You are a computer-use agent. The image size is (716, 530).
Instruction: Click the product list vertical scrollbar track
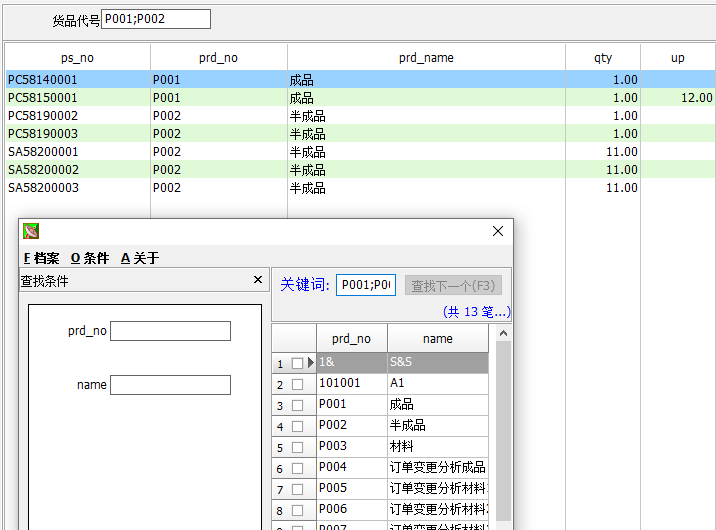tap(503, 429)
